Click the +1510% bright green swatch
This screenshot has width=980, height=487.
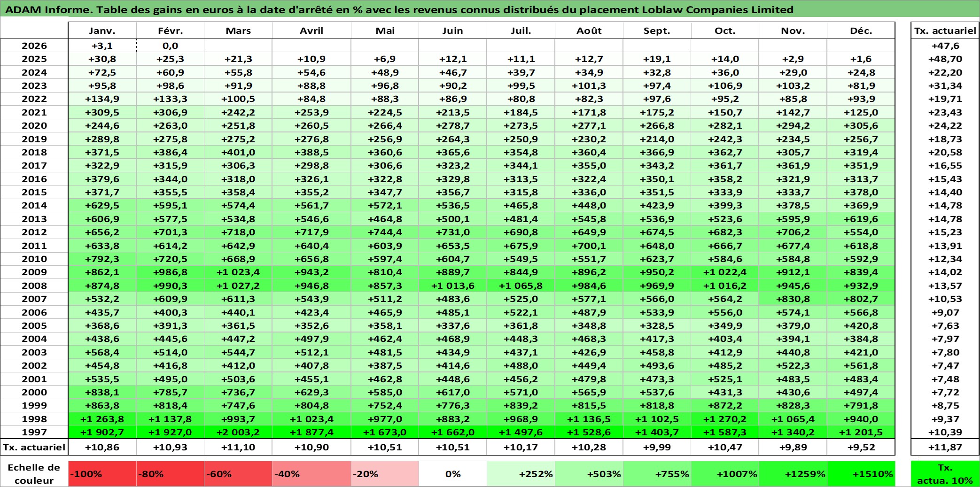pyautogui.click(x=861, y=474)
